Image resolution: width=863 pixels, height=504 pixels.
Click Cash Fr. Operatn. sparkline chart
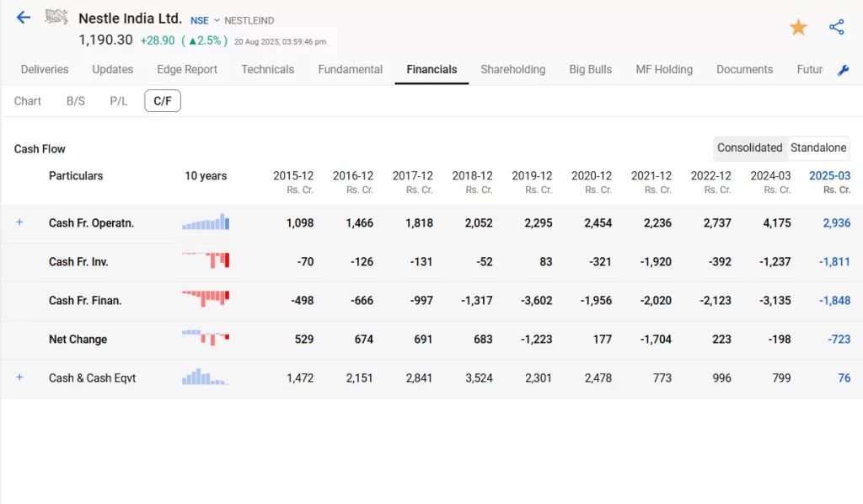tap(206, 221)
